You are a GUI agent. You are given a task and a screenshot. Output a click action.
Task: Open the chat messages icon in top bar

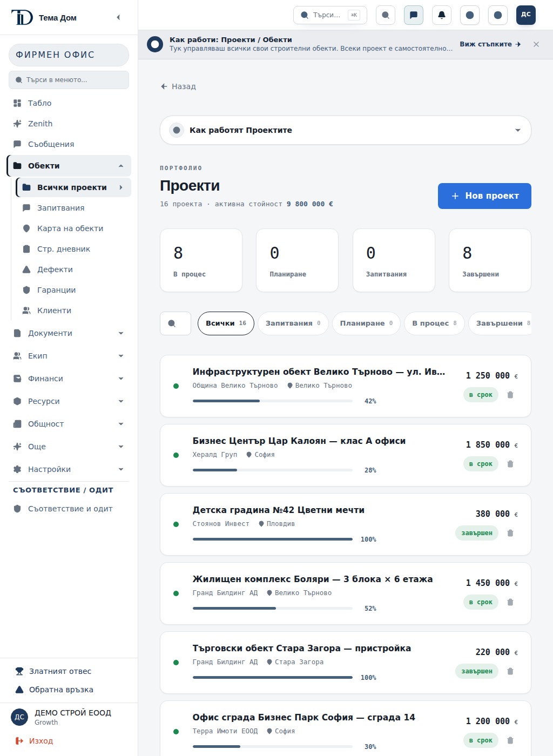[x=414, y=15]
